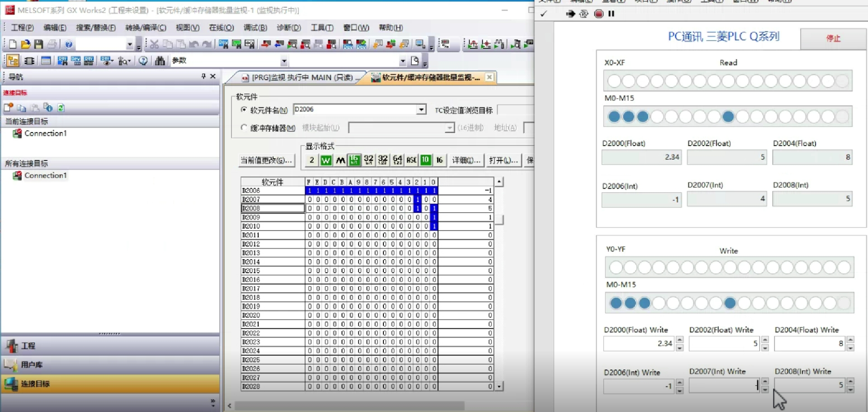Screen dimensions: 868x412
Task: Click the Write to PLC red arrow icon
Action: click(x=266, y=44)
